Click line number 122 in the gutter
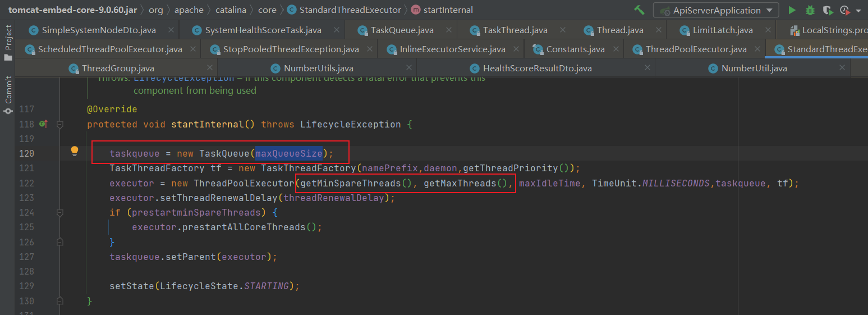The width and height of the screenshot is (868, 315). tap(26, 183)
